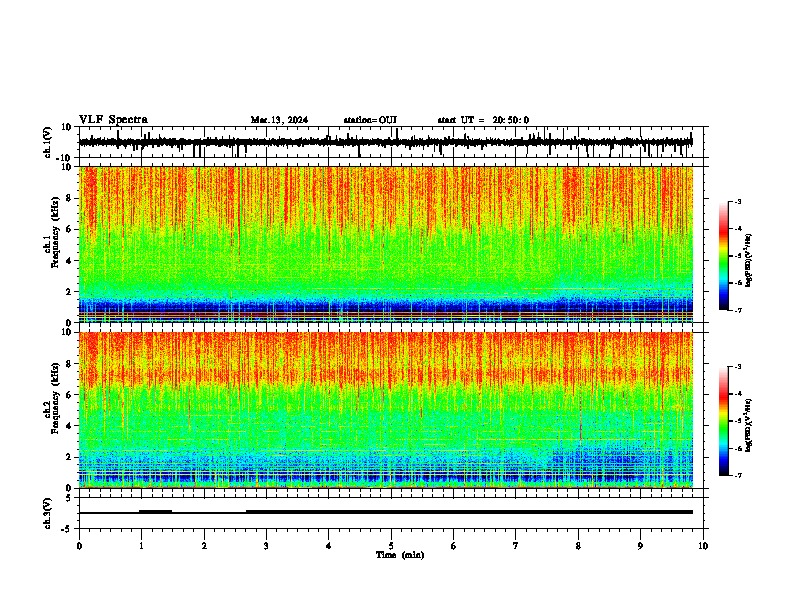Click the "10" tick on ch.1(V) waveform axis
The image size is (792, 612).
tap(66, 127)
